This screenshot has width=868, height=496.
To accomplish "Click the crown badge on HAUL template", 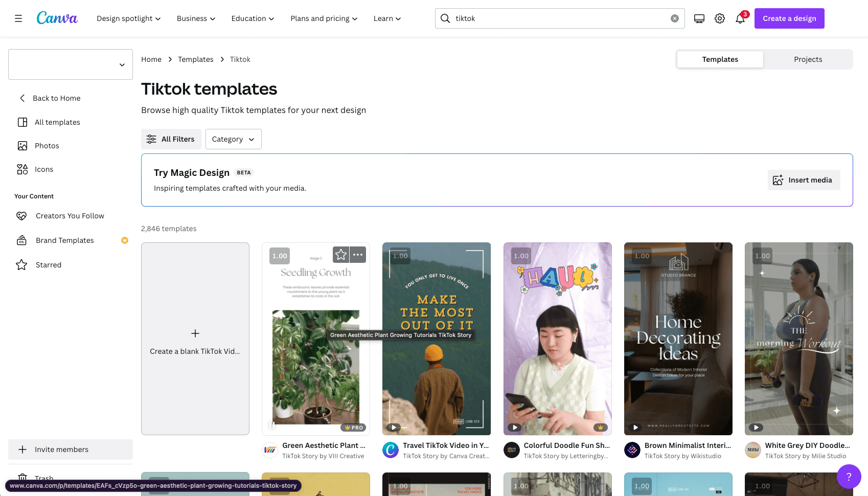I will [x=601, y=427].
